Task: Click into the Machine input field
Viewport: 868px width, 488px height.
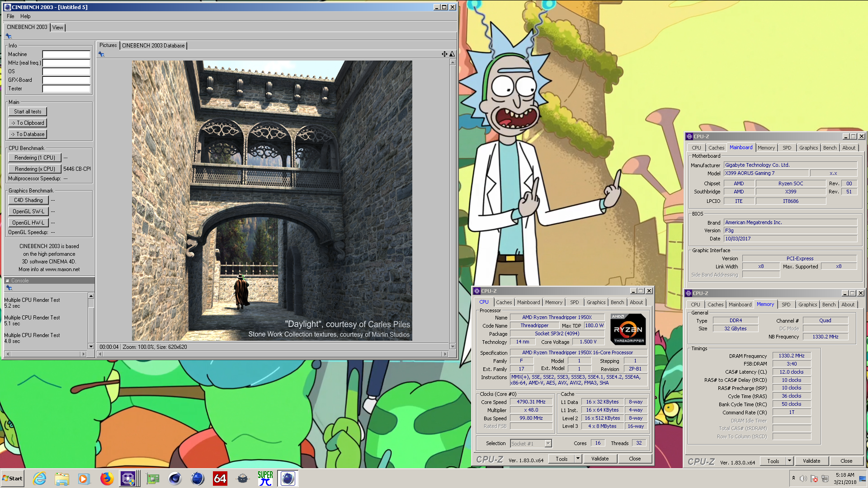Action: tap(66, 54)
